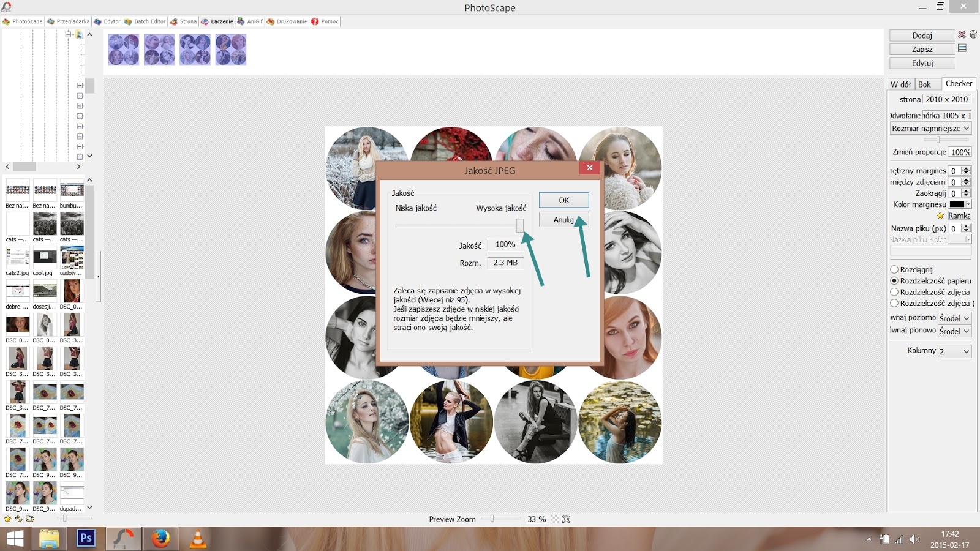Screen dimensions: 980x551
Task: Open the AniGif tab
Action: point(250,21)
